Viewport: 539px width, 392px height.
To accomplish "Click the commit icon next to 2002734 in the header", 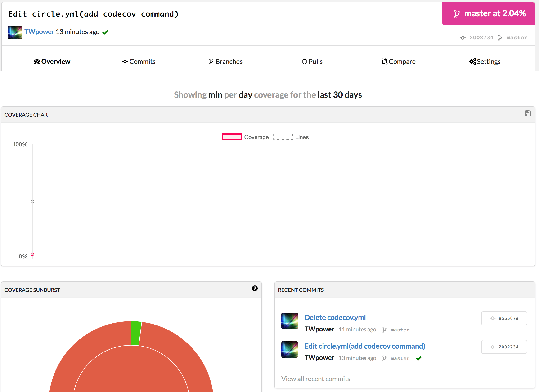I will point(462,38).
